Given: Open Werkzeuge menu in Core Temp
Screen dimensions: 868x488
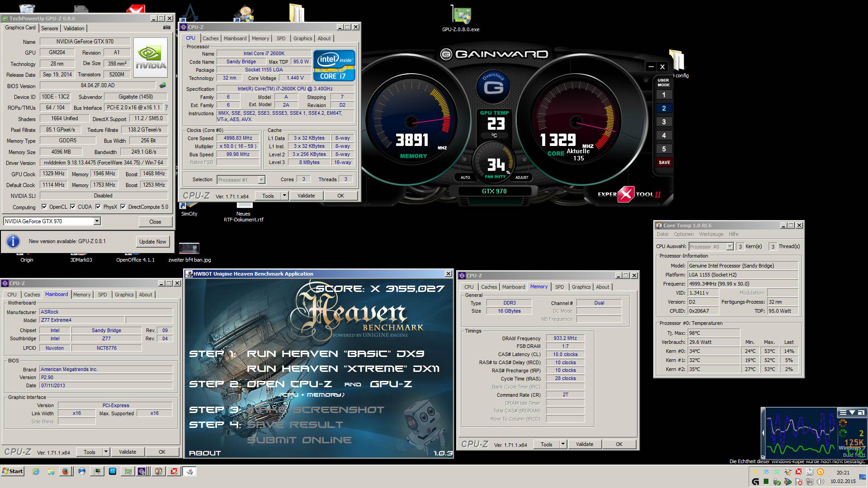Looking at the screenshot, I should 711,234.
